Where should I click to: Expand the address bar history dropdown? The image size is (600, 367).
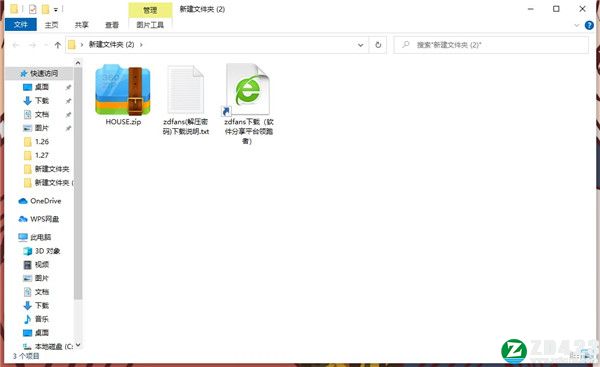tap(360, 45)
